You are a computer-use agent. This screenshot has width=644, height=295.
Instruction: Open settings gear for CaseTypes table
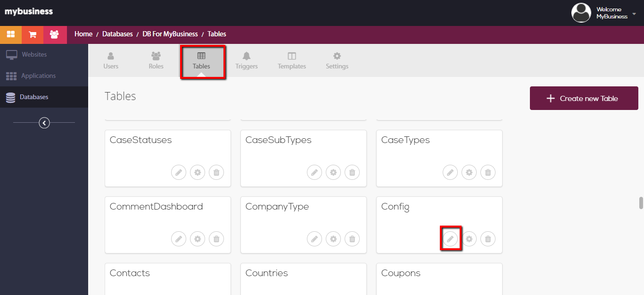click(469, 172)
